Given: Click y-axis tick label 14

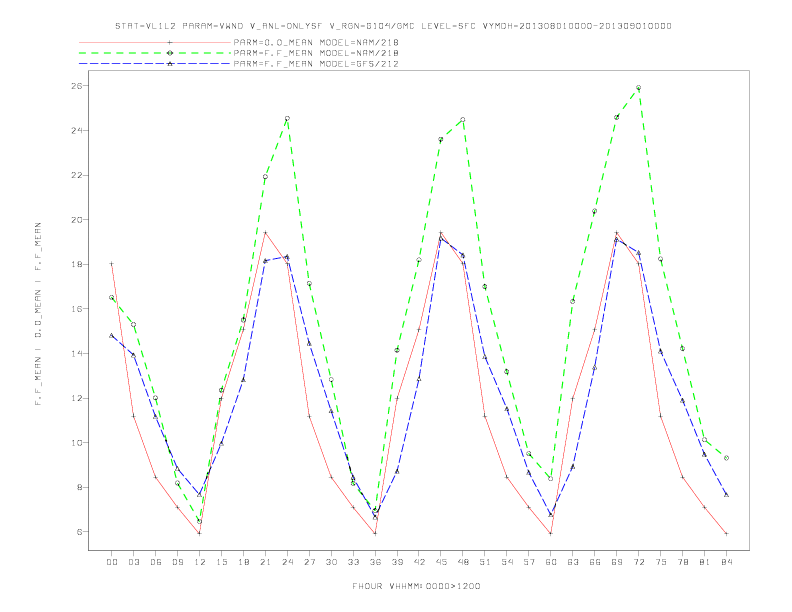Looking at the screenshot, I should [75, 353].
